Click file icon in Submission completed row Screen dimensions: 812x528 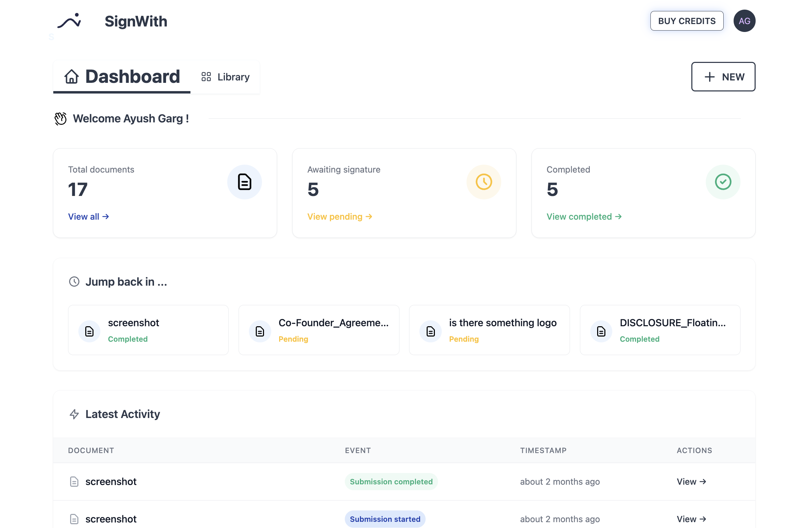click(x=74, y=482)
